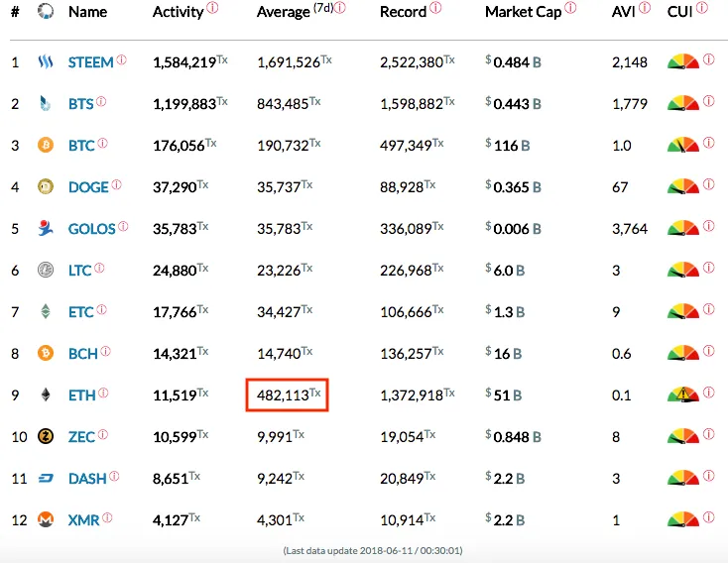Screen dimensions: 728x563
Task: Click the DASH logo icon
Action: (46, 478)
